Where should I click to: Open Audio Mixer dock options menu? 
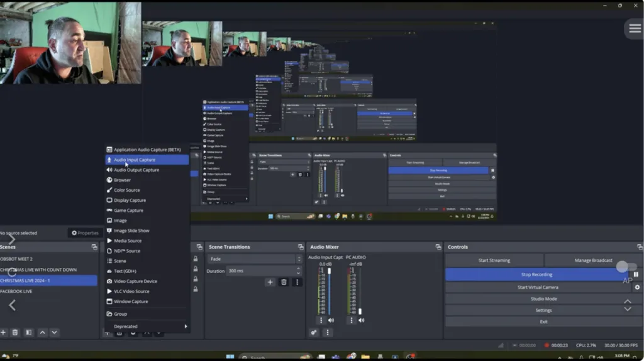click(327, 332)
